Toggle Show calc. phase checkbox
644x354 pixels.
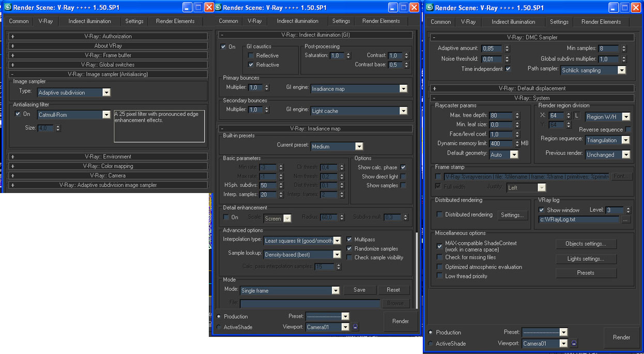[403, 168]
